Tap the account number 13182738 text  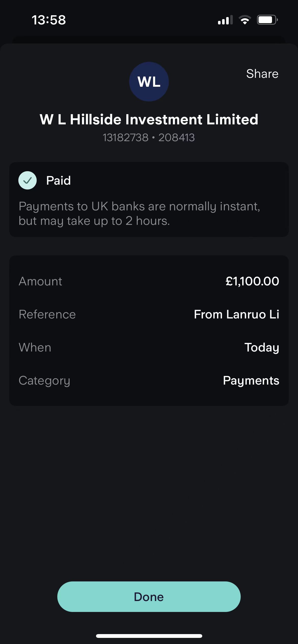[x=125, y=138]
